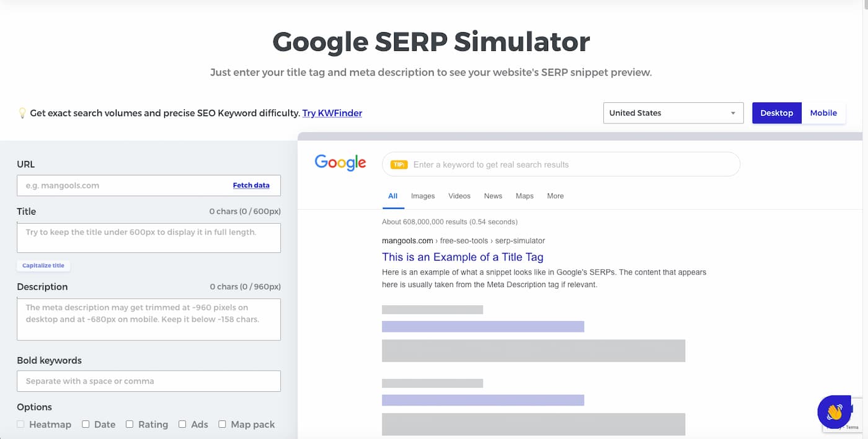The height and width of the screenshot is (439, 868).
Task: Click the example title tag link in preview
Action: 462,257
